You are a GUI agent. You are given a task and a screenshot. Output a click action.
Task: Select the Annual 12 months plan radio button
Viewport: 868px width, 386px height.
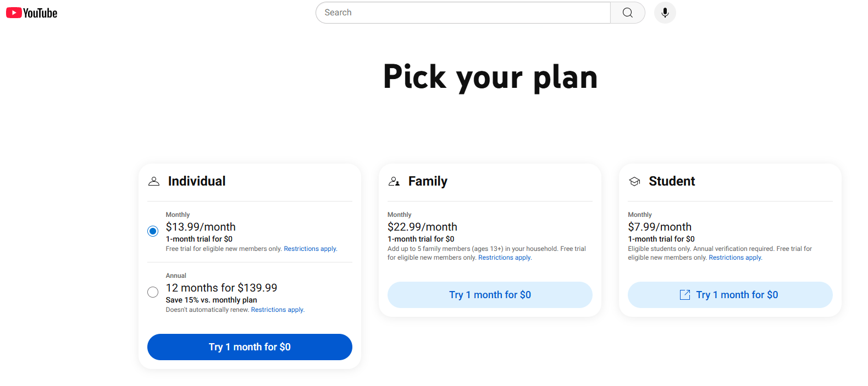click(x=153, y=292)
